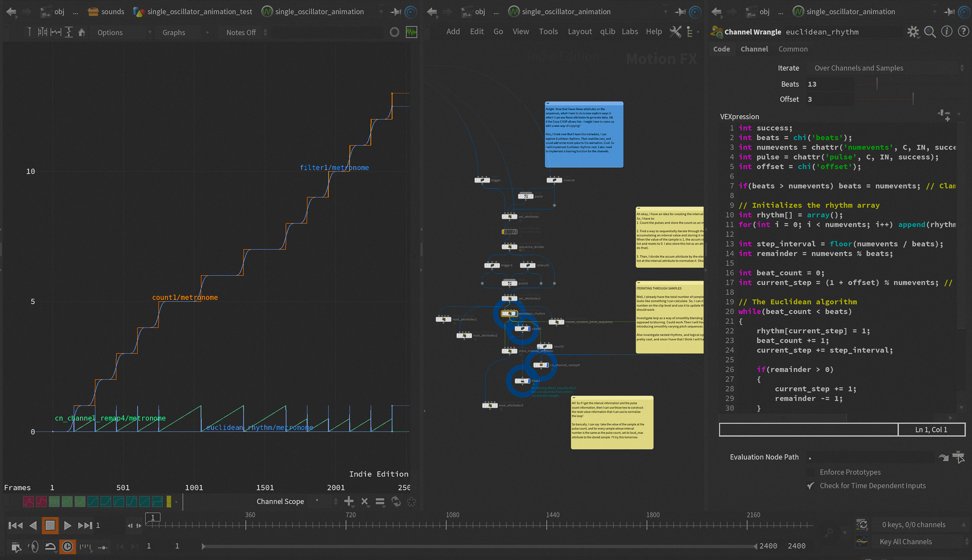This screenshot has height=560, width=972.
Task: Select the filter1 node in the network
Action: coord(523,381)
